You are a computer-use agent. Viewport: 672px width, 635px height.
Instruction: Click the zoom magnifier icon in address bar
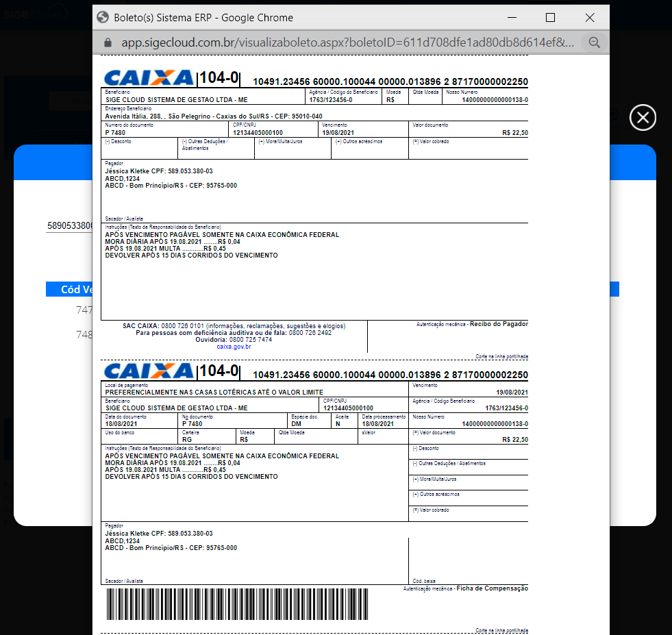pyautogui.click(x=594, y=42)
